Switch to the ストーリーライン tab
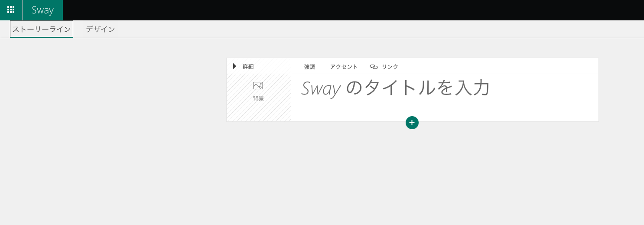The image size is (644, 225). click(42, 29)
